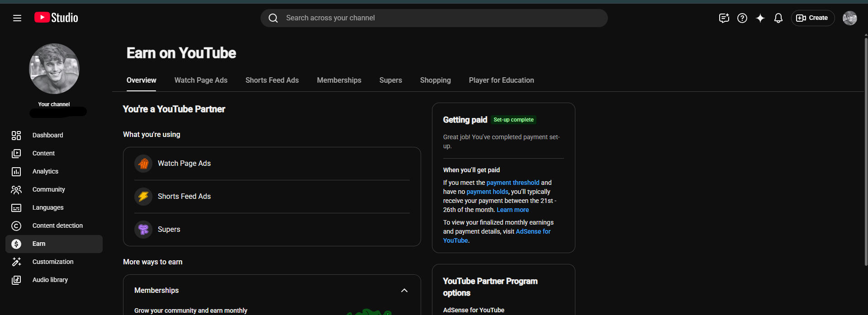This screenshot has height=315, width=868.
Task: Click the YouTube Partner Program options heading
Action: (x=490, y=287)
